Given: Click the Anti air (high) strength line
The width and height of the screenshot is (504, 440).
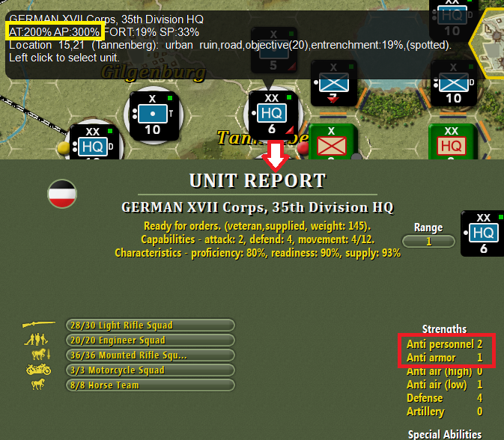Looking at the screenshot, I should click(x=445, y=371).
